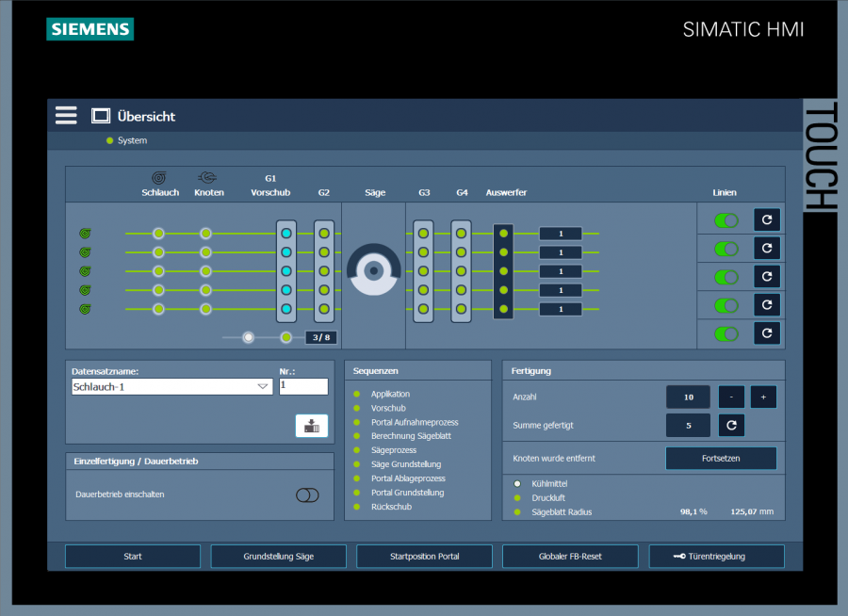848x616 pixels.
Task: Increase Anzahl with the plus button
Action: pos(763,397)
